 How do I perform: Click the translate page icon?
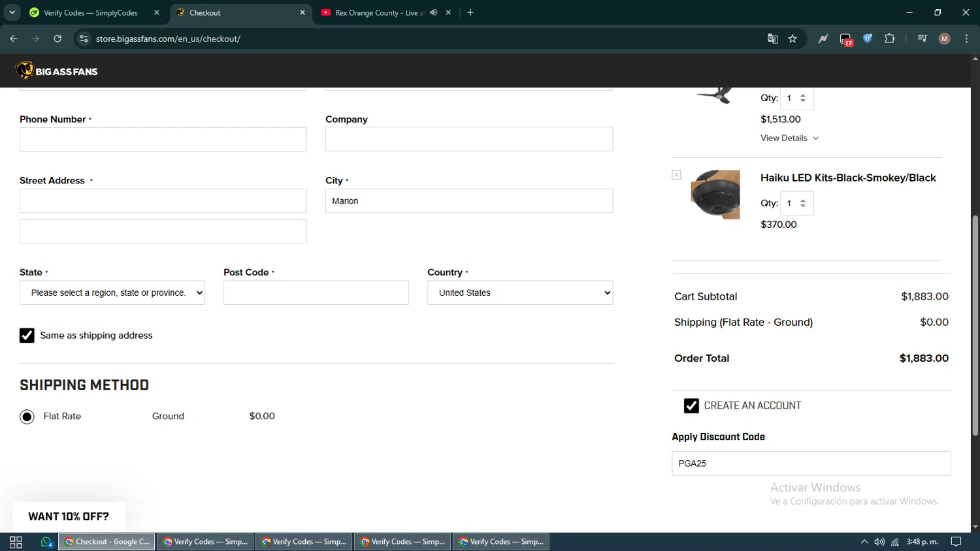coord(773,39)
